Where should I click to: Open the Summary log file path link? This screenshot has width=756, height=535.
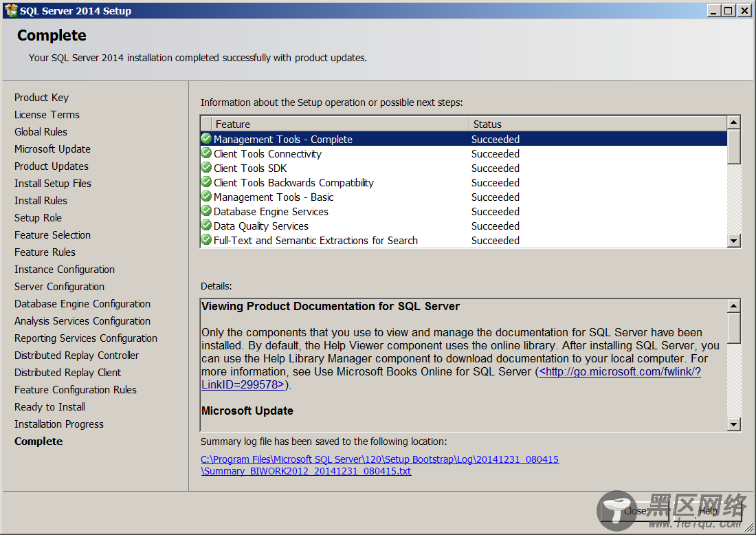pyautogui.click(x=379, y=465)
